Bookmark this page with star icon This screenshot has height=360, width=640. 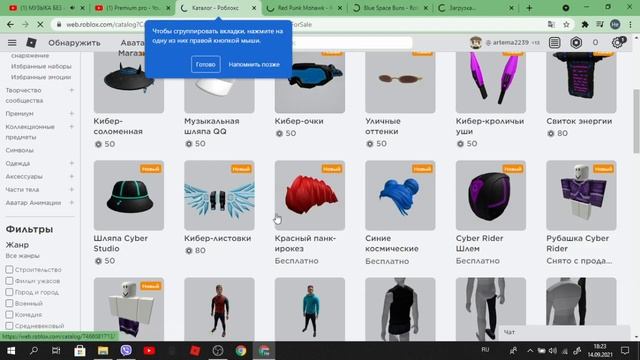(x=566, y=24)
